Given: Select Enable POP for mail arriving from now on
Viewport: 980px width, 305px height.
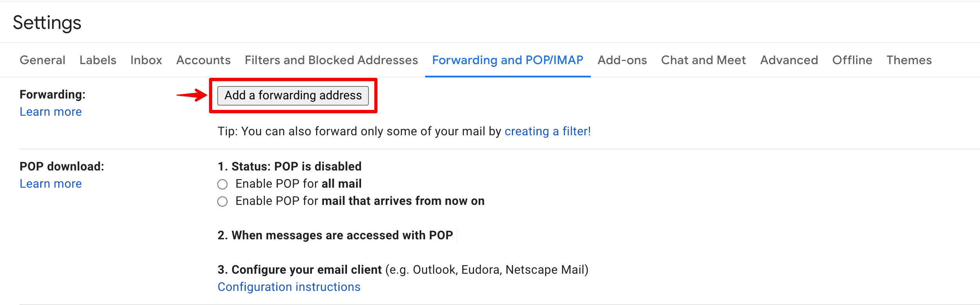Looking at the screenshot, I should click(x=222, y=201).
